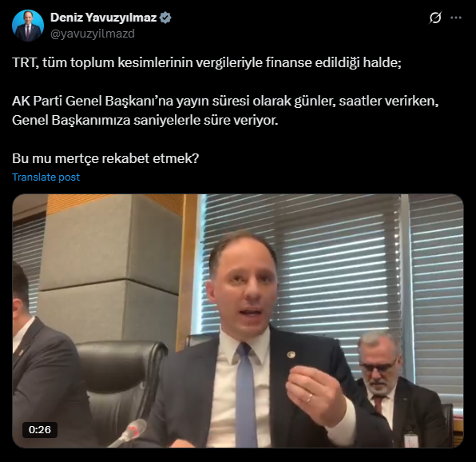Open the three-dot more options menu

(456, 18)
